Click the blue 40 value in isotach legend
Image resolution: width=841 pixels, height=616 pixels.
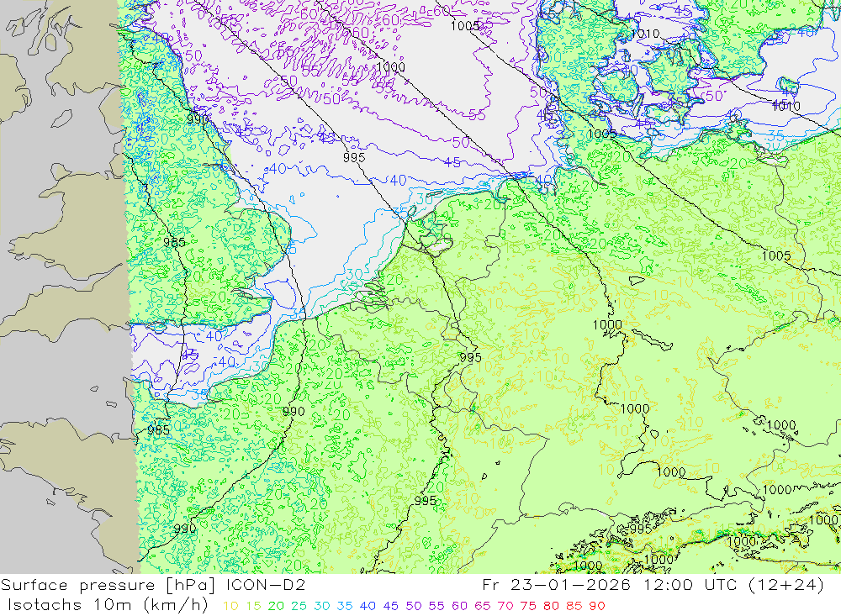click(x=368, y=606)
